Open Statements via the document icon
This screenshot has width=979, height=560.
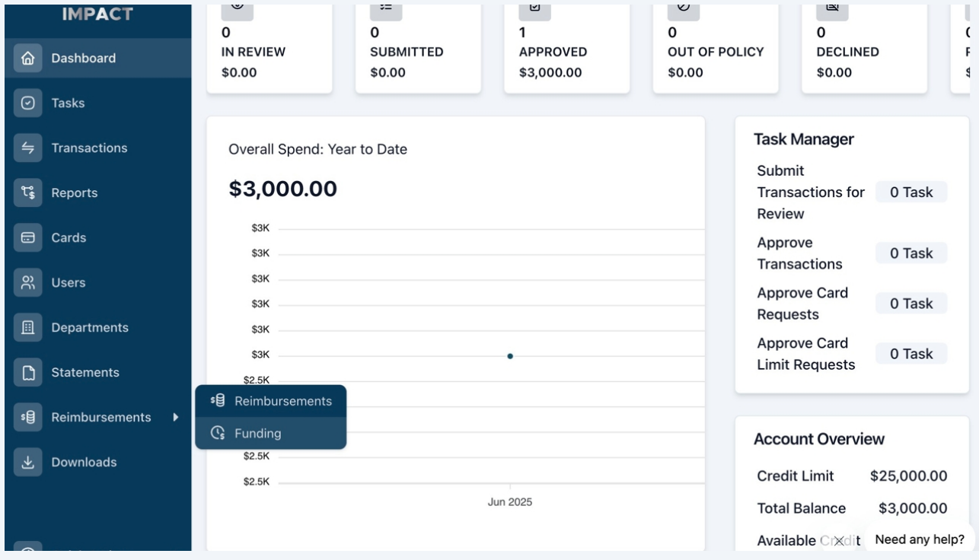tap(28, 372)
